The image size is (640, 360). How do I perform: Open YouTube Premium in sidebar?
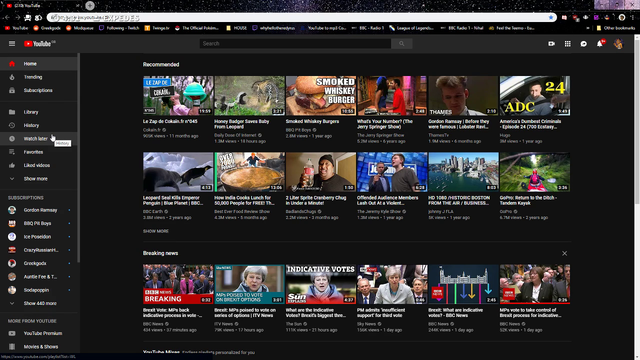pyautogui.click(x=38, y=333)
